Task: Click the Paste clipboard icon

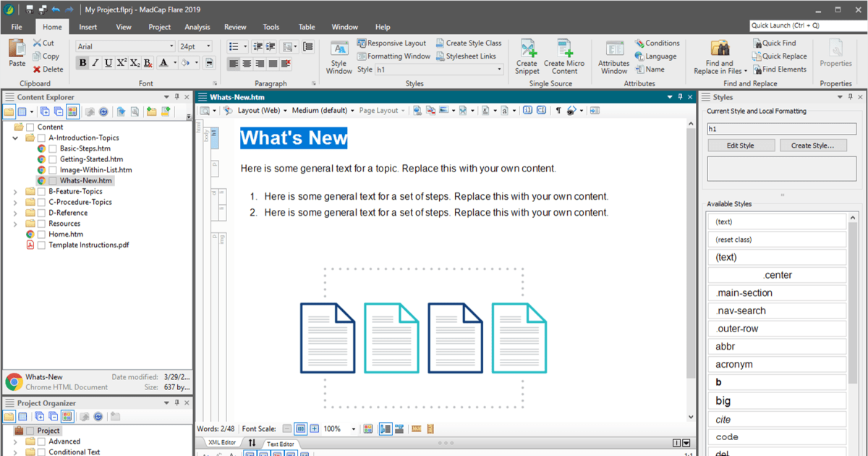Action: (x=17, y=49)
